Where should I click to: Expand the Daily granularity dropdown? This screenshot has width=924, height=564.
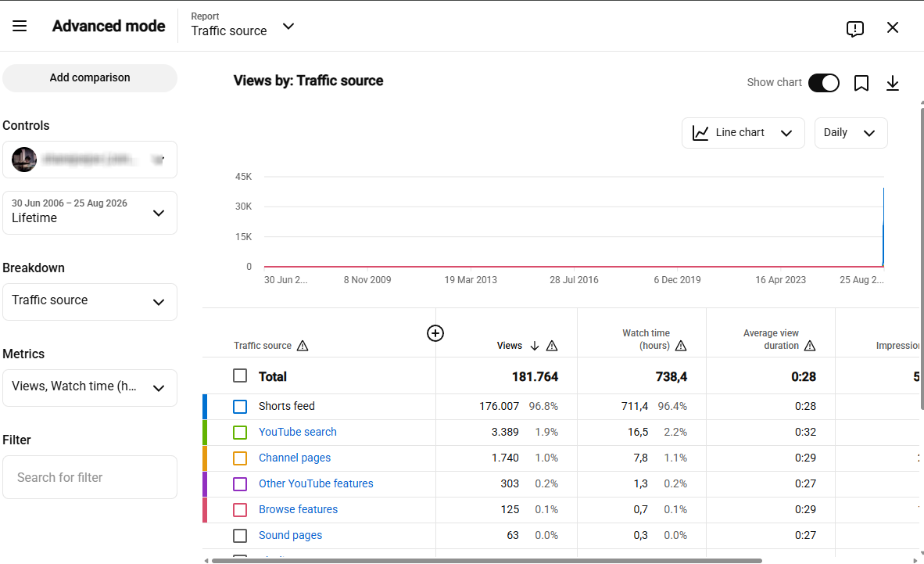coord(851,133)
